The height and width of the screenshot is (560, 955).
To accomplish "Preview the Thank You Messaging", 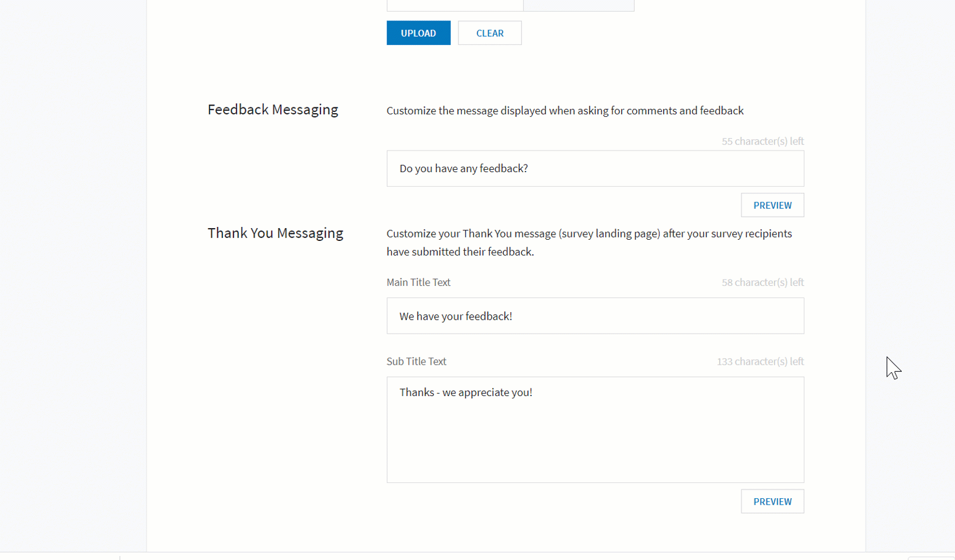I will point(772,502).
